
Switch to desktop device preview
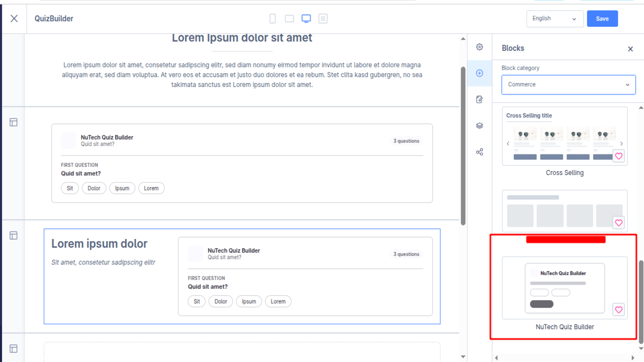306,18
